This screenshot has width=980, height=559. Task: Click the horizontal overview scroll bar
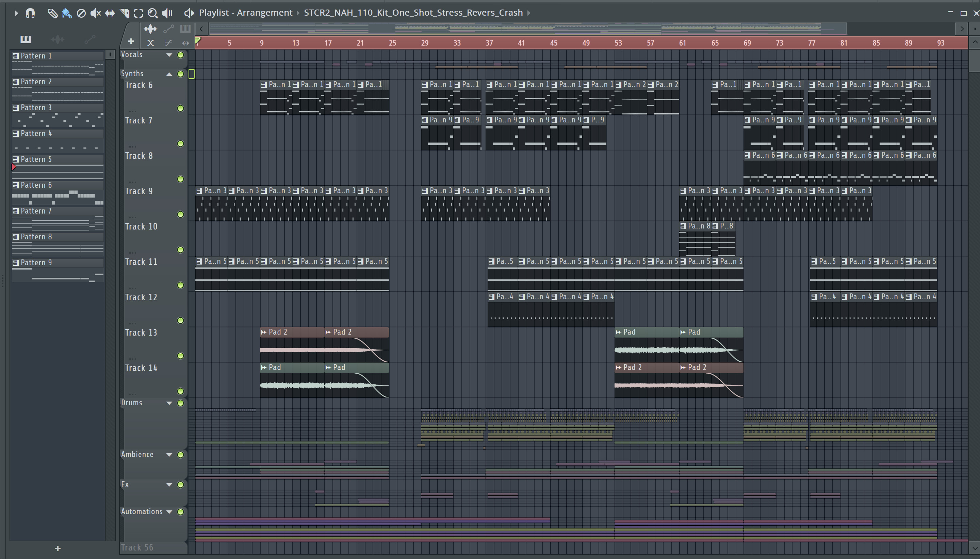click(x=527, y=29)
